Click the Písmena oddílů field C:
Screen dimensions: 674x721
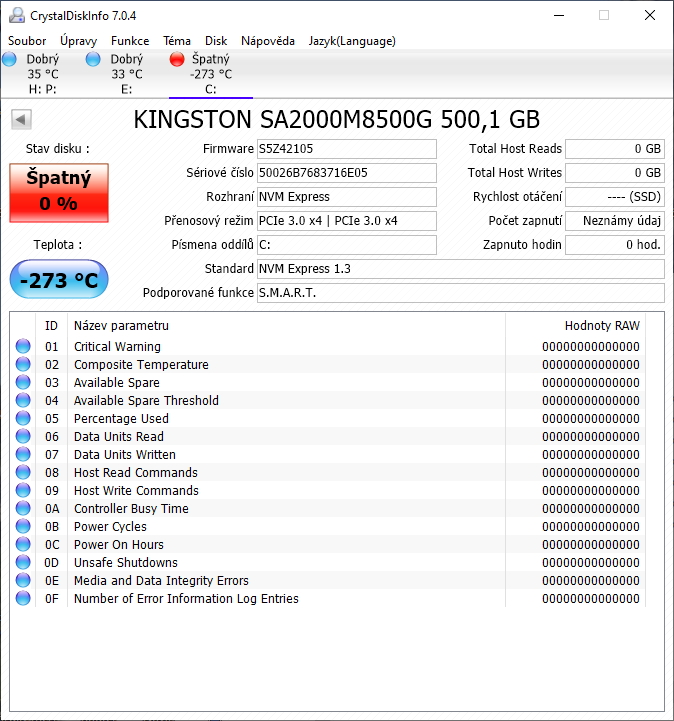point(347,245)
